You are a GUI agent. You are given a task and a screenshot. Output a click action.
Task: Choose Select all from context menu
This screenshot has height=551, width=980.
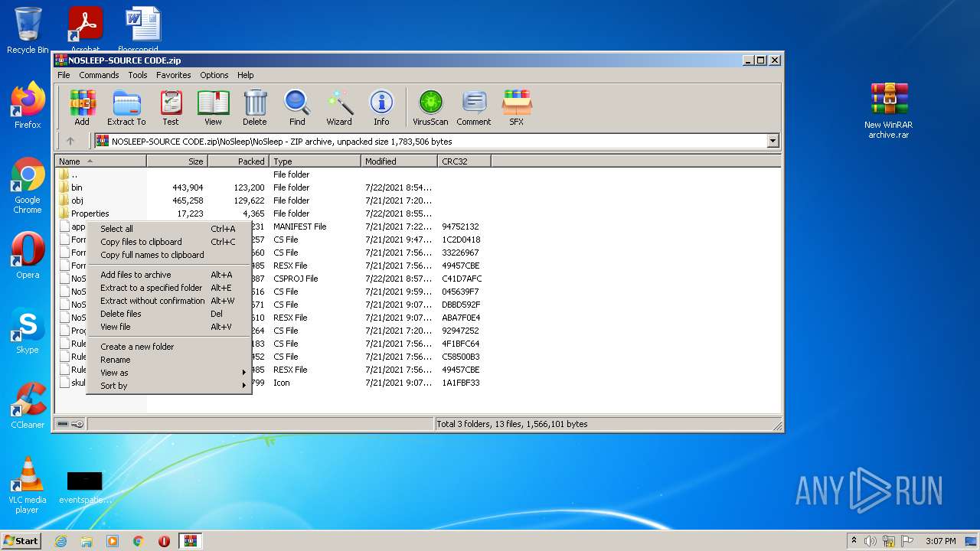[x=169, y=229]
